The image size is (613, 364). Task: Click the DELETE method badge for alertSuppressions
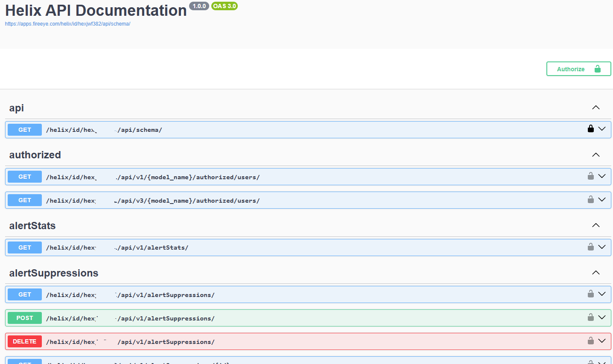point(25,341)
